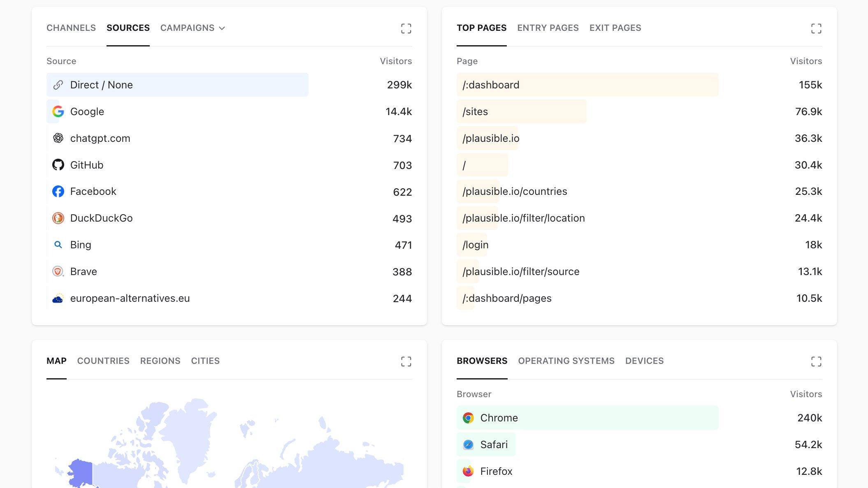Click Alaska highlighted on the map
The width and height of the screenshot is (868, 488).
pos(81,473)
